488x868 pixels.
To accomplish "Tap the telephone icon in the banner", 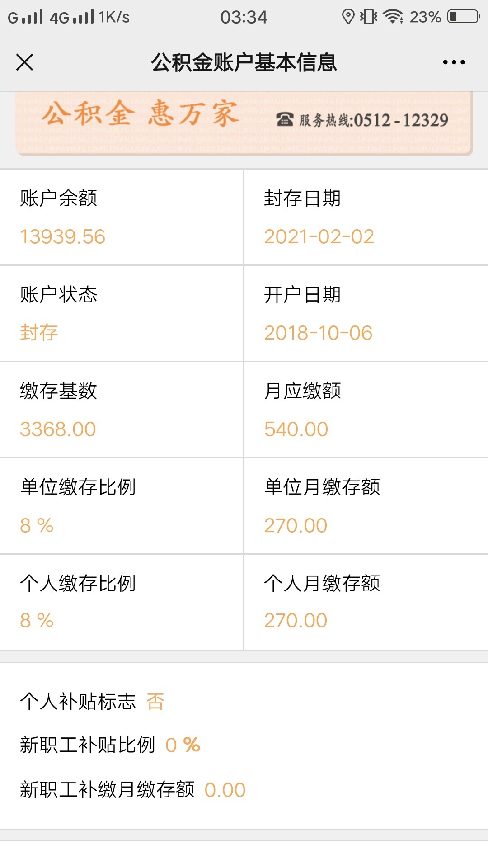I will (285, 120).
